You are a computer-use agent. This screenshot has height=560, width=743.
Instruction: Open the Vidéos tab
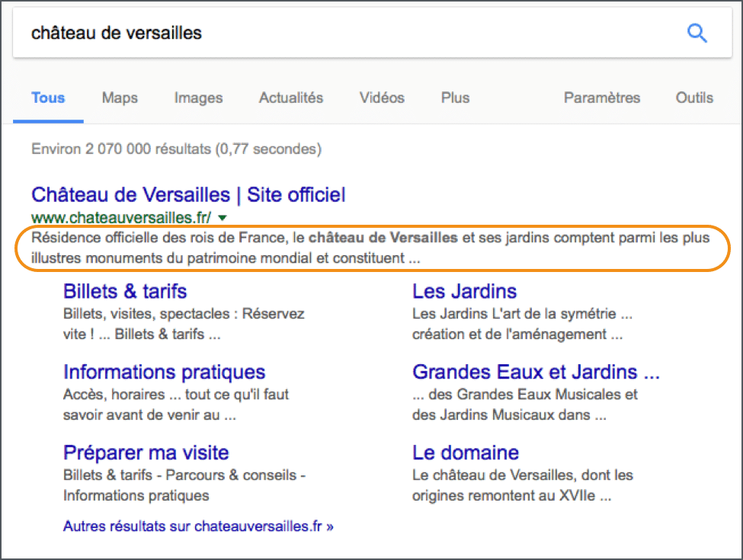pyautogui.click(x=382, y=98)
